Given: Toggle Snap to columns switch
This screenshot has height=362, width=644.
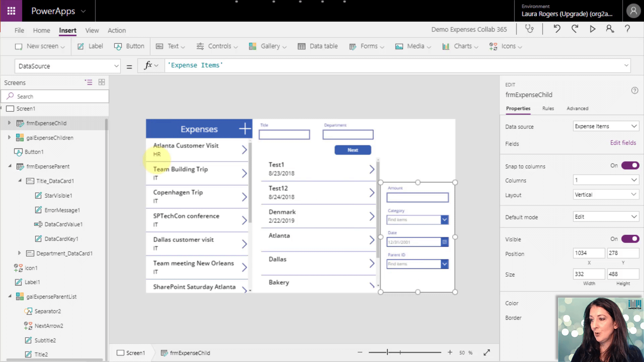Looking at the screenshot, I should (x=630, y=165).
